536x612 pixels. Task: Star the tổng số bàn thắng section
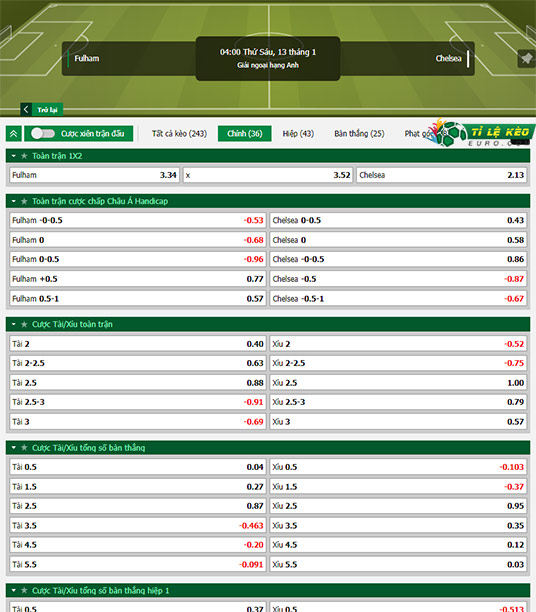tap(24, 448)
